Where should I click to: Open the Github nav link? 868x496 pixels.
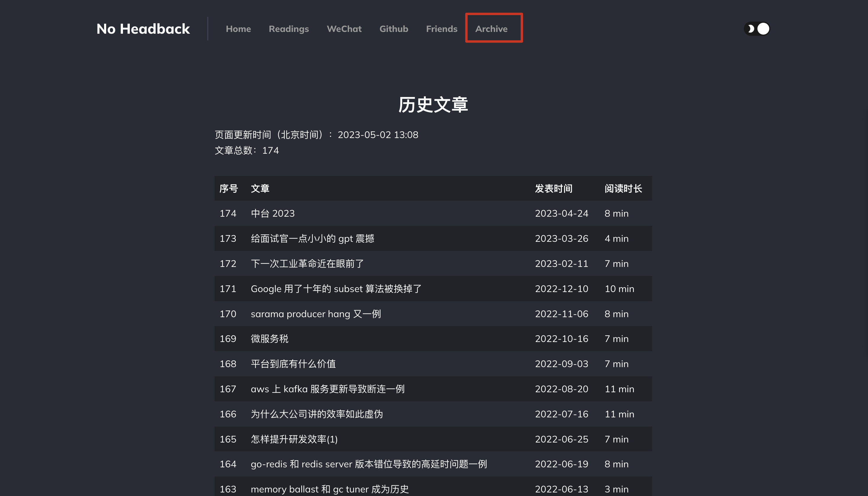[x=393, y=29]
